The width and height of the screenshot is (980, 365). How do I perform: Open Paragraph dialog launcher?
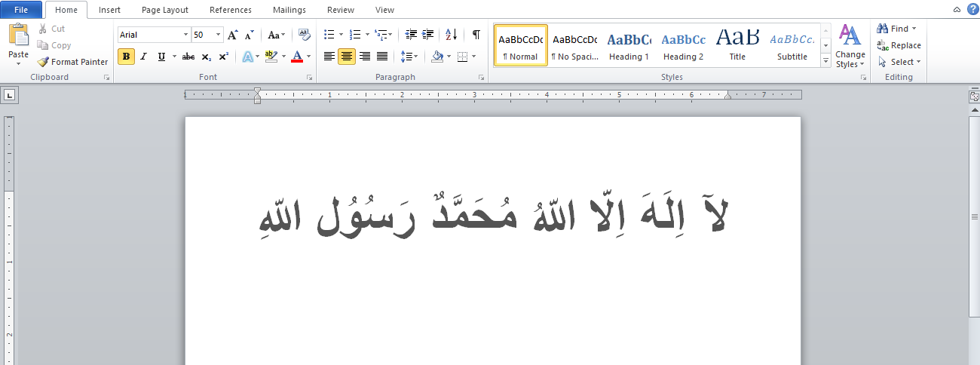[482, 78]
